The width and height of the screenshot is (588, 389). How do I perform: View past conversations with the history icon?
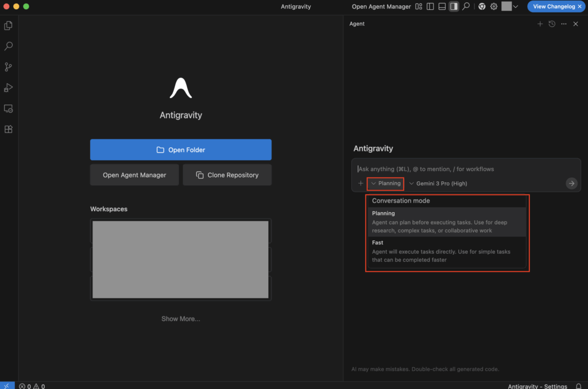tap(552, 24)
